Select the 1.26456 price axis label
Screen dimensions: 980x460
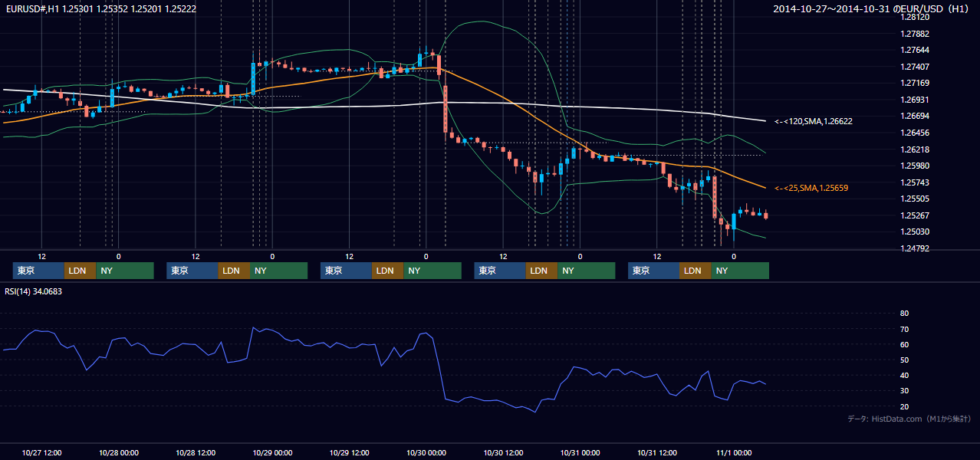pos(915,133)
